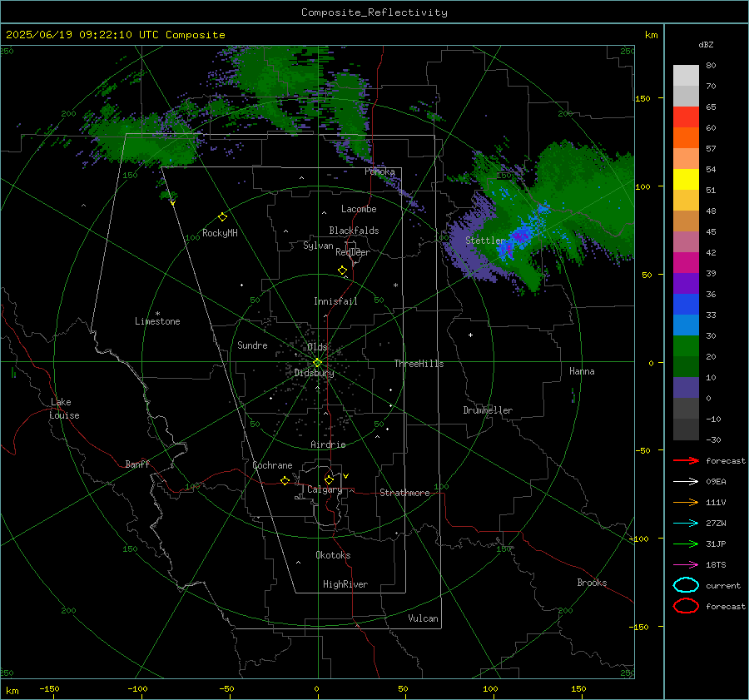Click the red forecast ellipse icon

[x=686, y=606]
